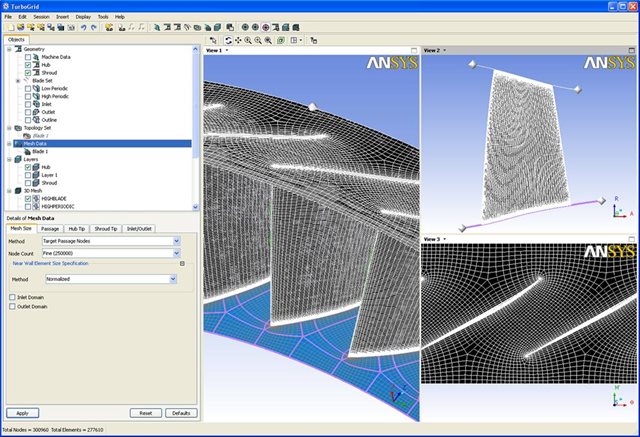The width and height of the screenshot is (640, 437).
Task: Collapse the 3D Mesh tree node
Action: (9, 191)
